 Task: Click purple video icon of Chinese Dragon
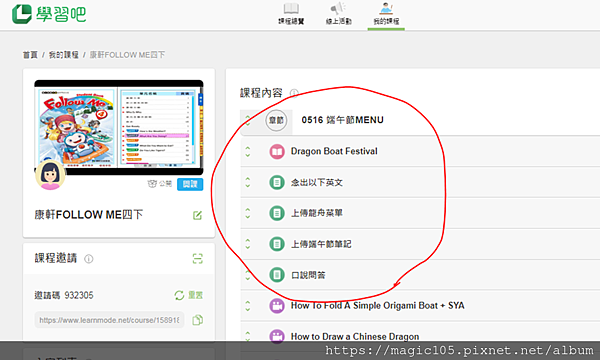[277, 336]
